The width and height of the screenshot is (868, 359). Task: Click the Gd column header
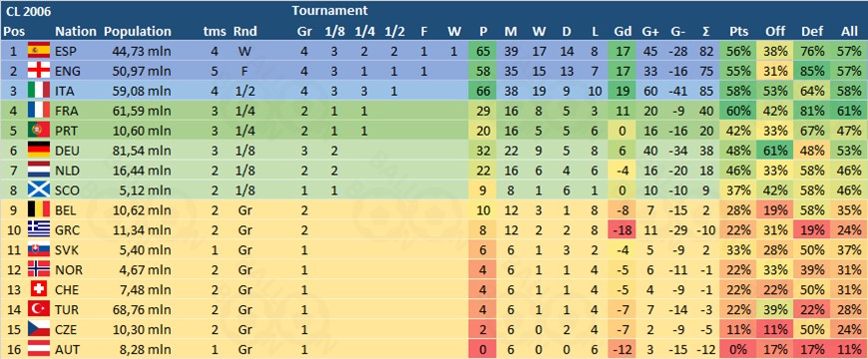pos(622,32)
